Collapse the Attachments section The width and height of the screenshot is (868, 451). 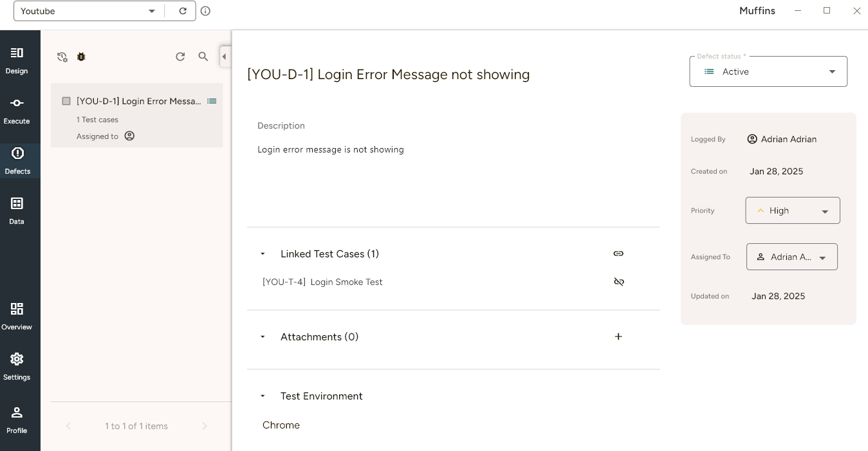[263, 337]
